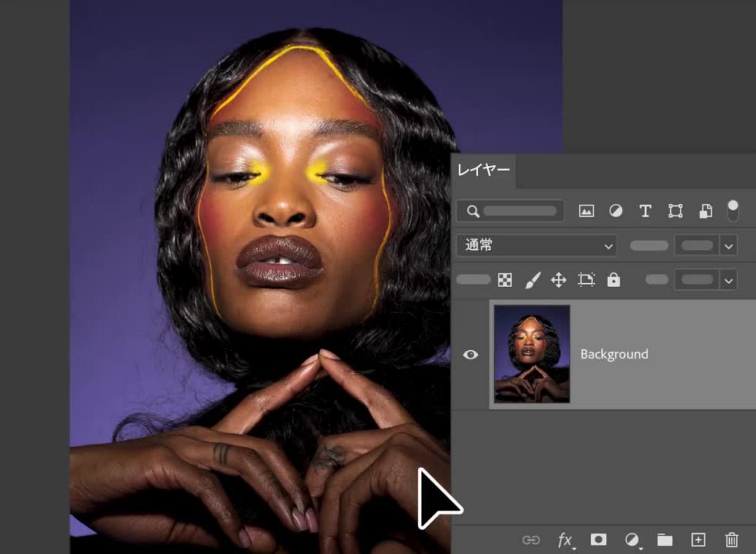
Task: Click the shape layer filter icon
Action: [x=675, y=211]
